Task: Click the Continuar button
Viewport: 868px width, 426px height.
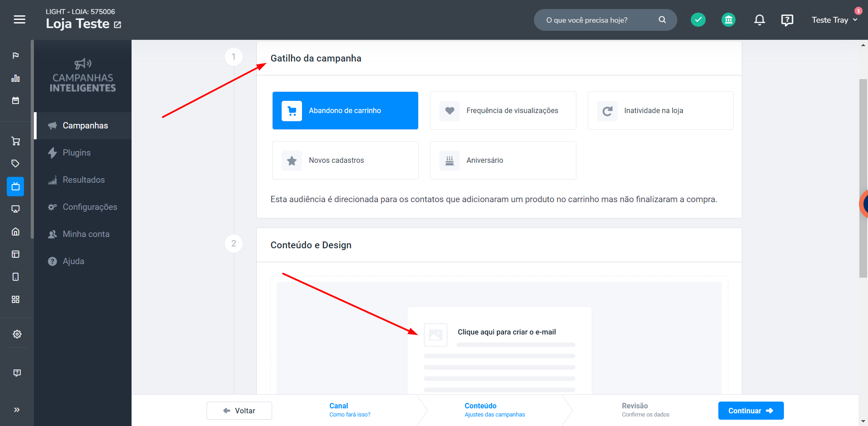Action: click(750, 411)
